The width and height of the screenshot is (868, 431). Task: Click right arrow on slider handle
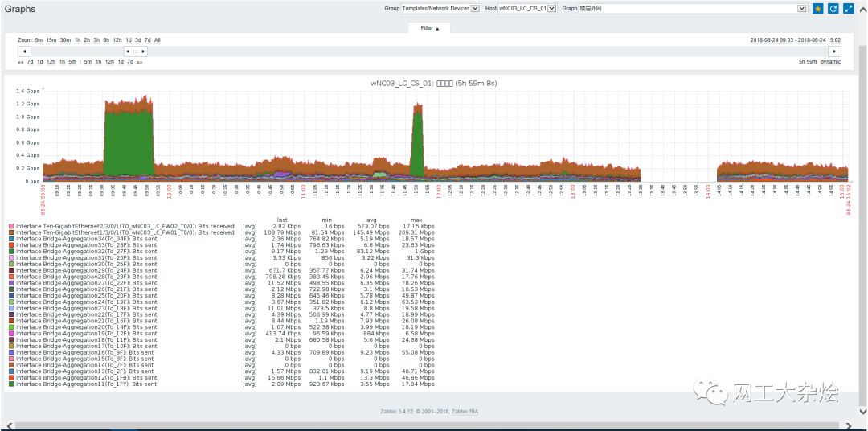click(x=144, y=51)
